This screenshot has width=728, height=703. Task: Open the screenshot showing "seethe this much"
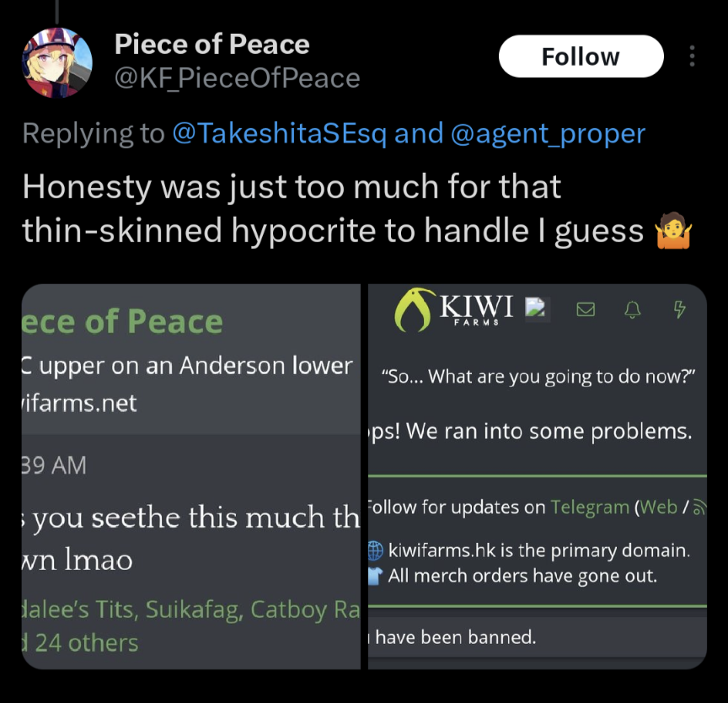[191, 476]
